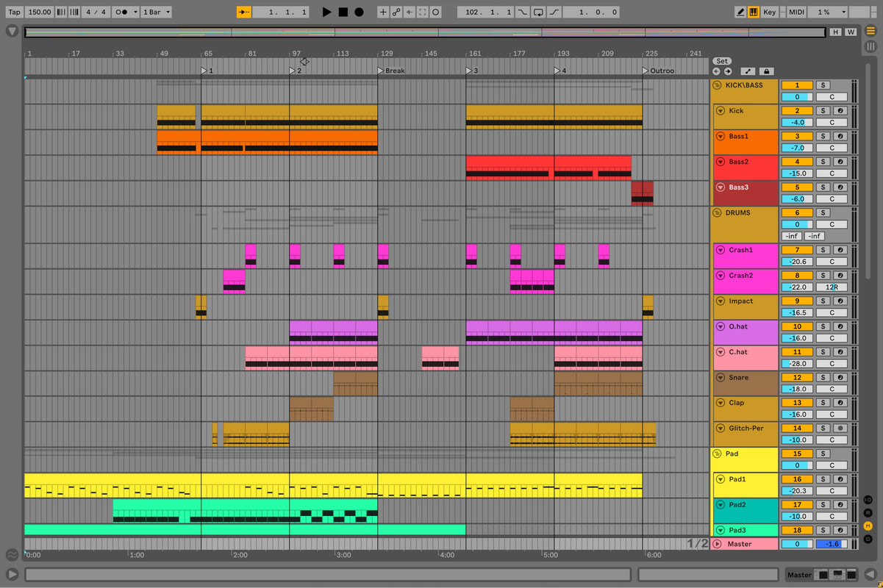Start playback with the Play button
This screenshot has height=588, width=883.
pos(327,12)
